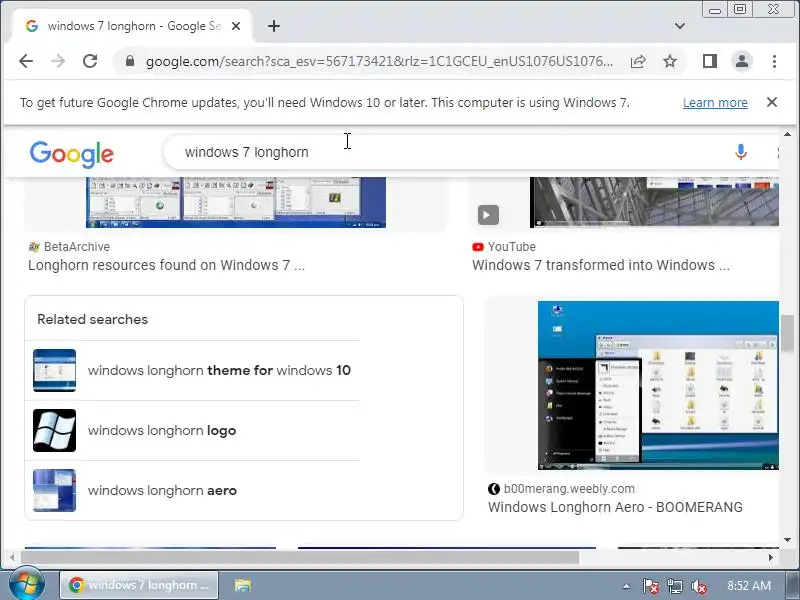Close the windows 7 longhorn tab
This screenshot has width=800, height=600.
tap(236, 26)
